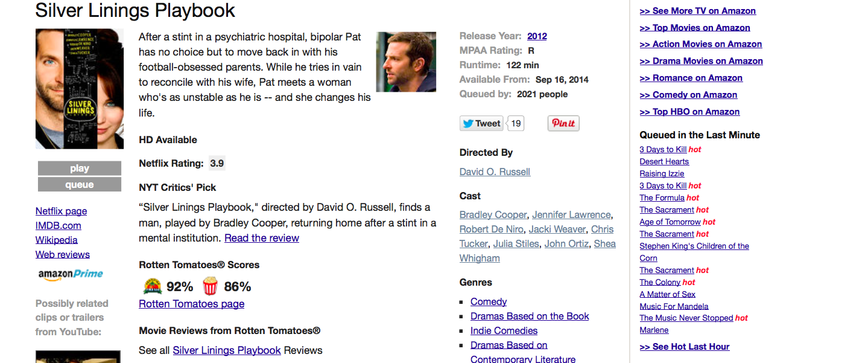Select the David O. Russell director link

(495, 172)
